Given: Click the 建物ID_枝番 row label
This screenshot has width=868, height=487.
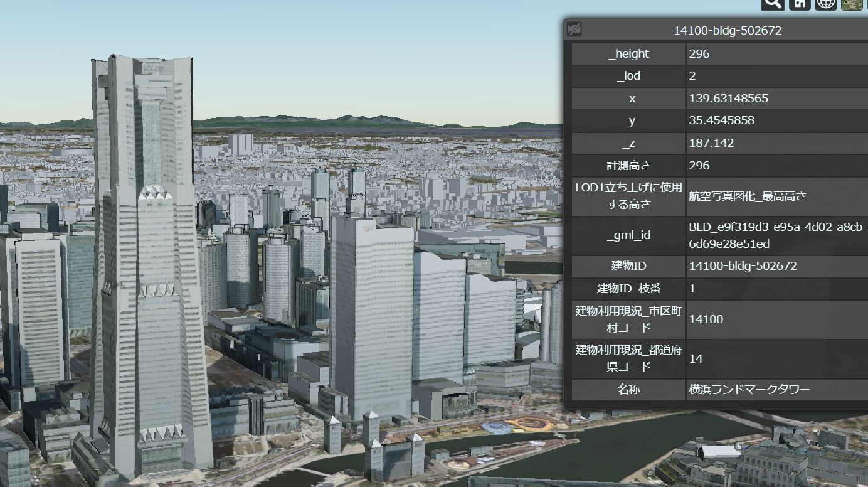Looking at the screenshot, I should click(x=628, y=289).
